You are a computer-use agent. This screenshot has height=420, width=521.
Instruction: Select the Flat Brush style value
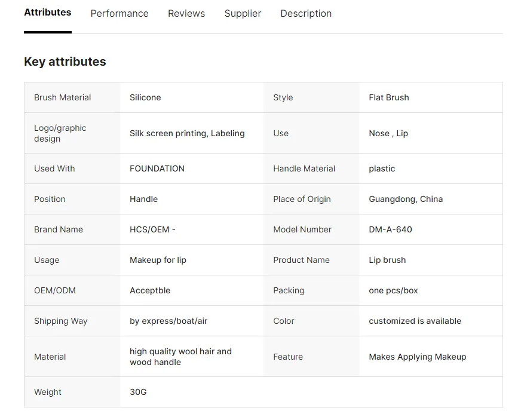point(389,97)
